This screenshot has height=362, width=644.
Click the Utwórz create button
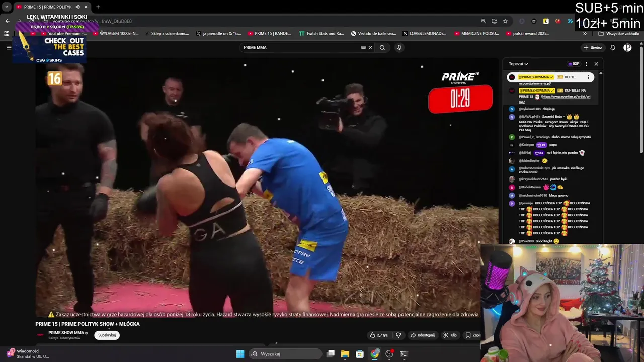[593, 48]
